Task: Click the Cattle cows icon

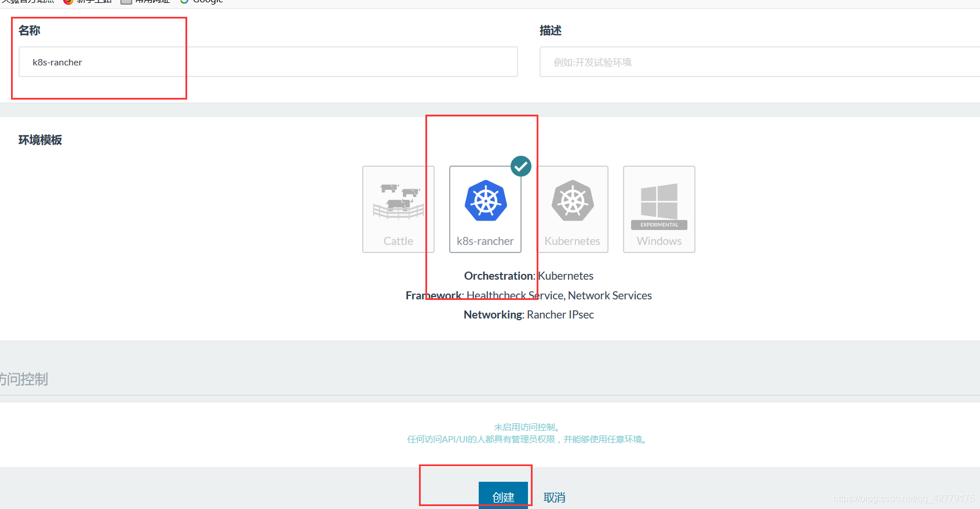Action: point(399,202)
